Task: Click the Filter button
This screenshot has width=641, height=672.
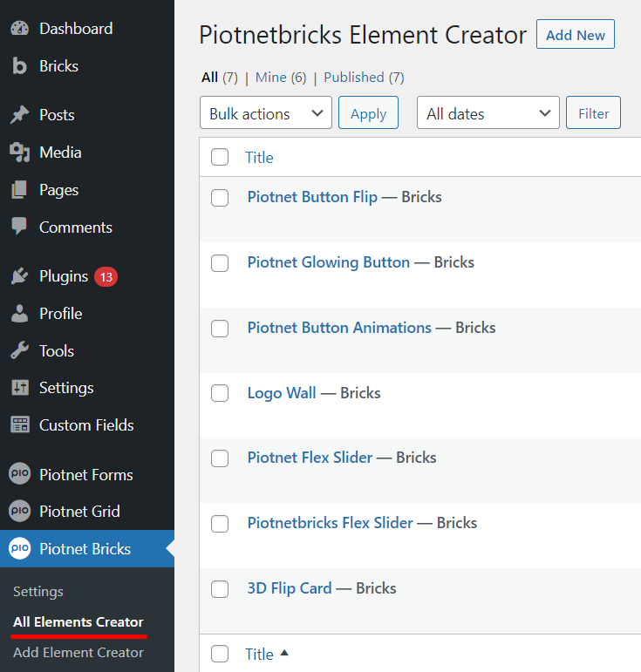Action: [593, 112]
